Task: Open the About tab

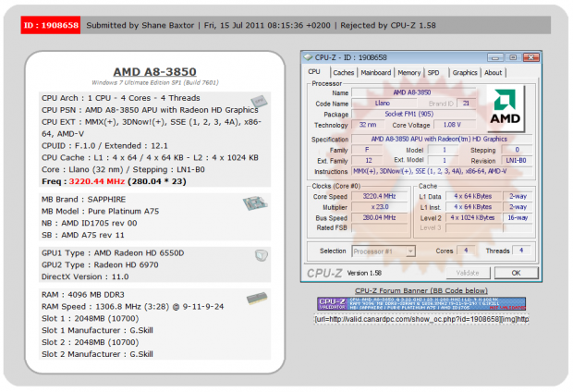Action: [x=493, y=73]
